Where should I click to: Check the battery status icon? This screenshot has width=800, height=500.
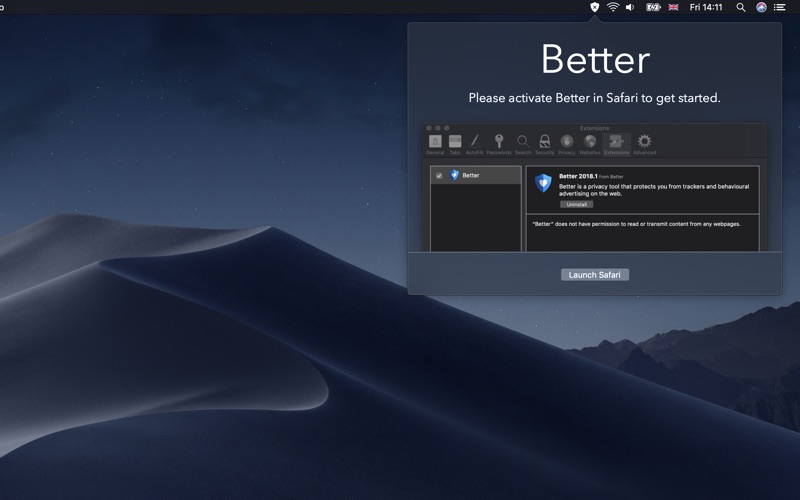pos(653,7)
